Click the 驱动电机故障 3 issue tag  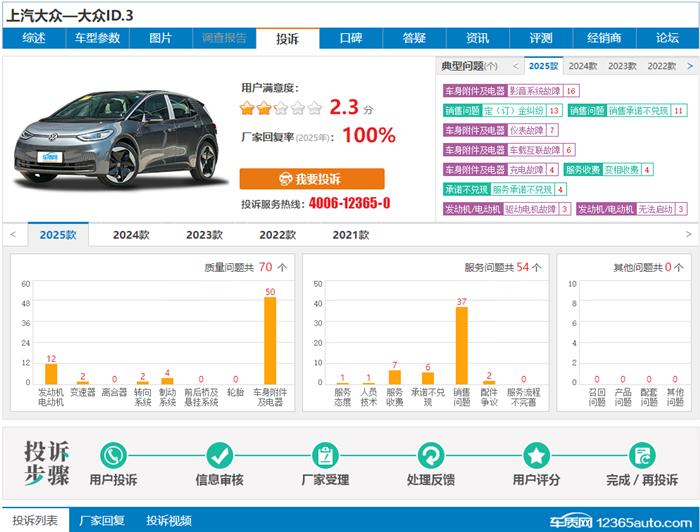(x=507, y=209)
